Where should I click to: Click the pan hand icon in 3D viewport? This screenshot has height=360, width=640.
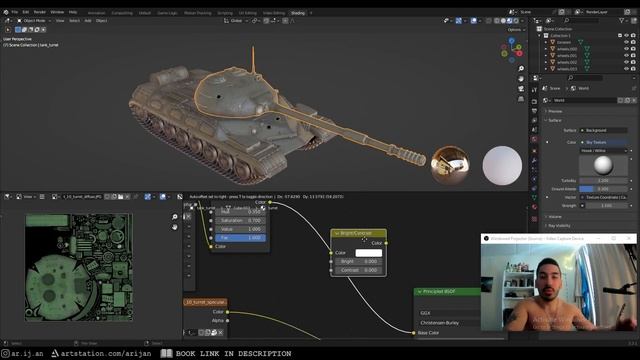tap(521, 79)
